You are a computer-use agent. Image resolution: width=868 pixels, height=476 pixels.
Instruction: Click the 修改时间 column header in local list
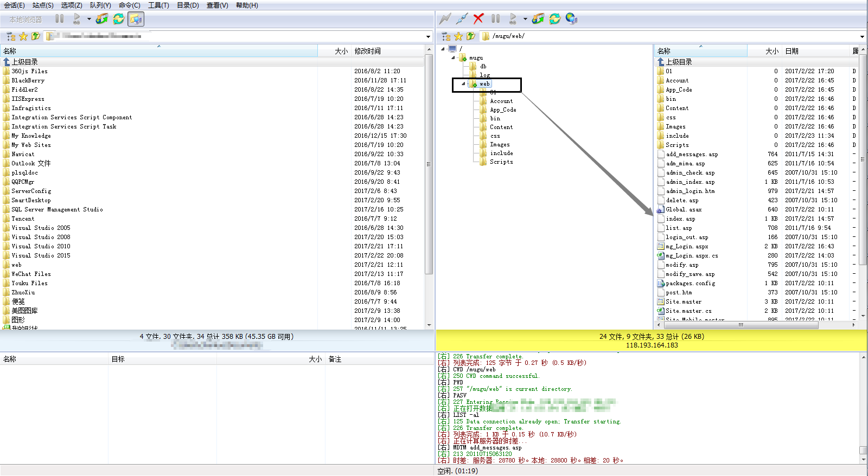[x=367, y=51]
